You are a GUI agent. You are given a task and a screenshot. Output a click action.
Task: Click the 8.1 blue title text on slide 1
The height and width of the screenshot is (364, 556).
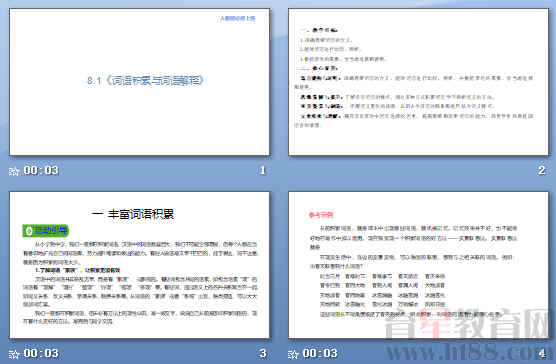pos(145,81)
